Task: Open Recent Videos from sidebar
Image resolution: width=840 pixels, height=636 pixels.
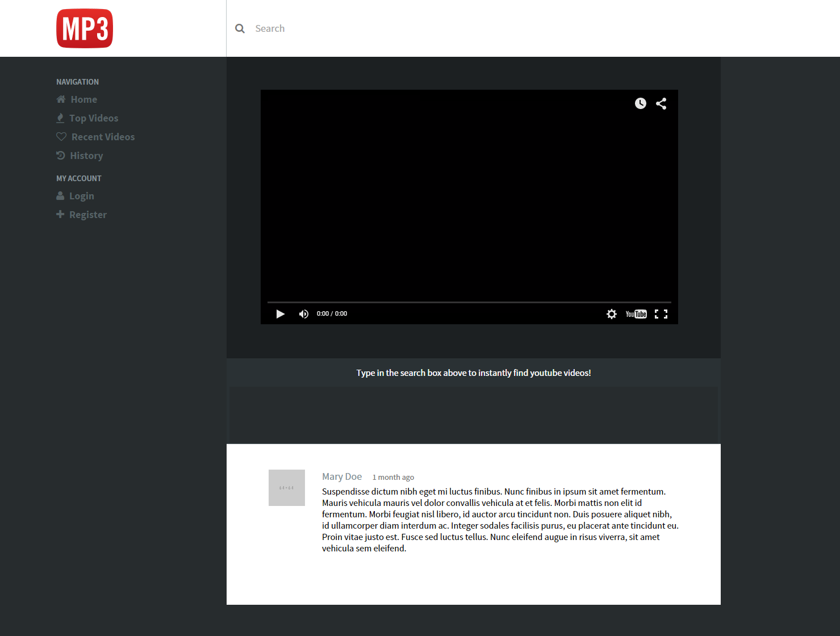Action: click(x=103, y=137)
